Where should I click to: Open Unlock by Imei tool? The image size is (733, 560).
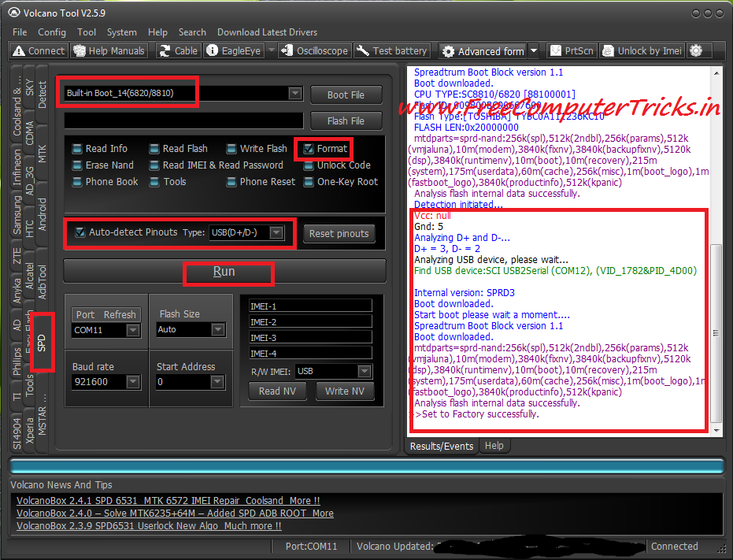642,50
